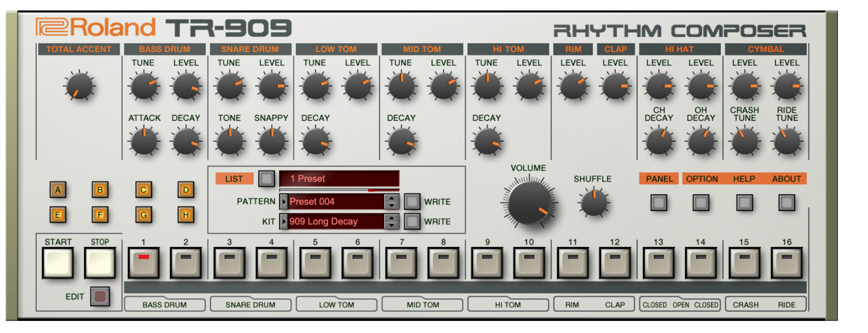The image size is (868, 333).
Task: Click the CH DECAY knob
Action: 659,141
